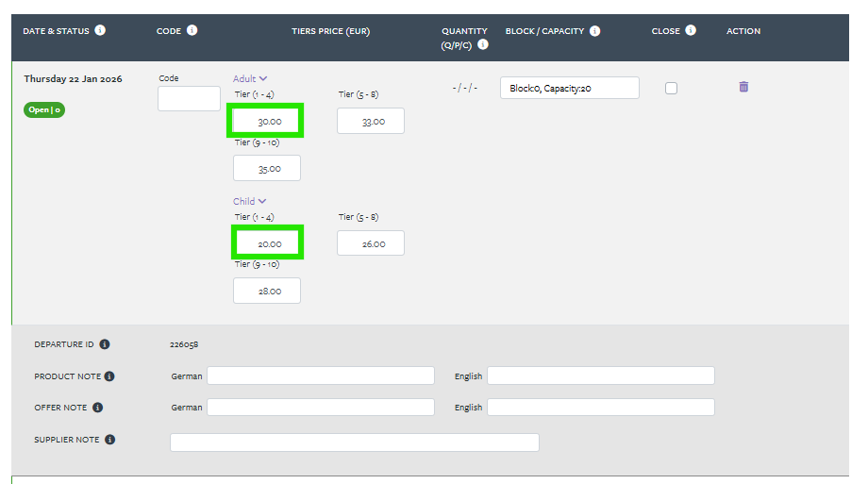Click Offer Note German input field
Viewport: 868px width, 484px height.
pos(321,407)
